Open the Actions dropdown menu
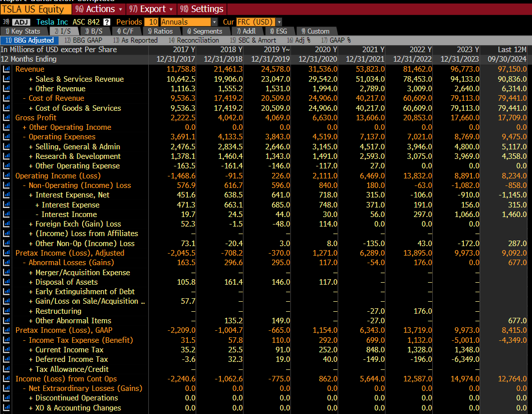 click(x=99, y=9)
